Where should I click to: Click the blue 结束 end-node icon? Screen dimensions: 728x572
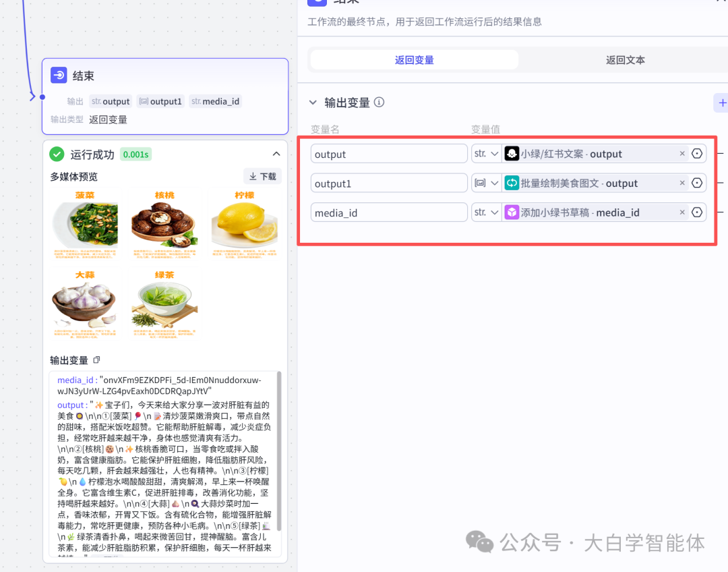(59, 76)
